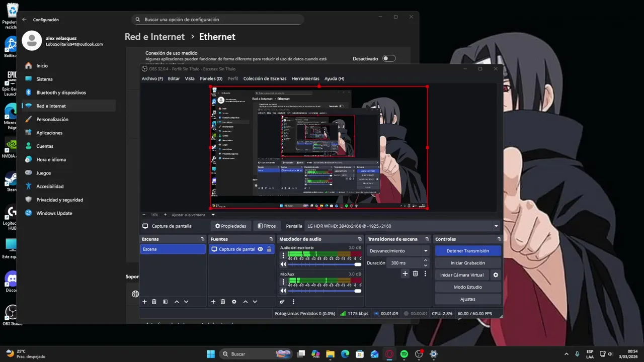Open the Desvanecimiento transition dropdown
This screenshot has width=644, height=362.
click(398, 251)
